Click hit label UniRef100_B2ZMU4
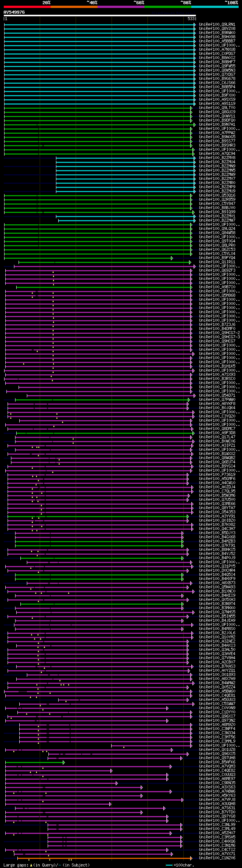The image size is (242, 868). 217,162
